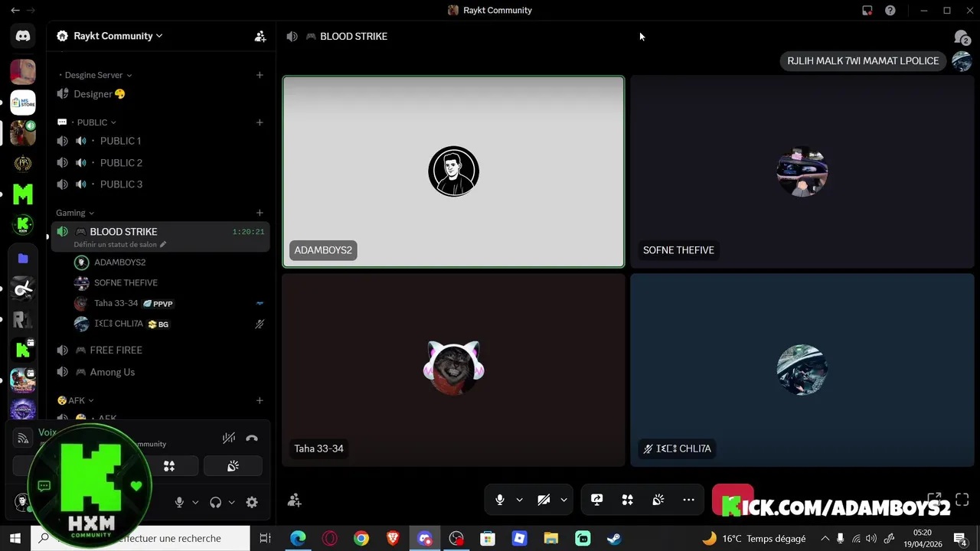Open ADAMBOYS2 in channel member list
Image resolution: width=980 pixels, height=551 pixels.
click(x=170, y=262)
